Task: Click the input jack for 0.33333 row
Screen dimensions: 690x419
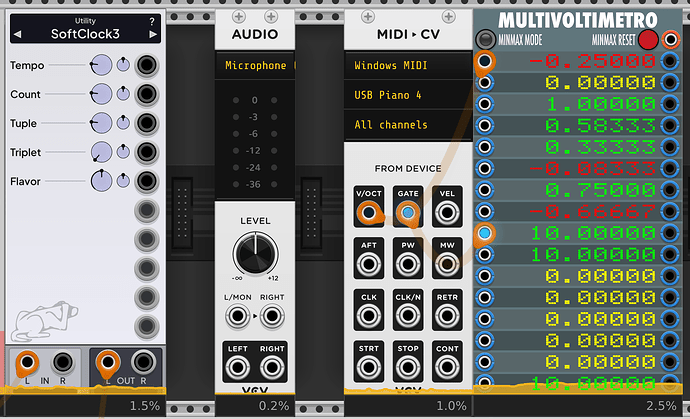Action: coord(484,147)
